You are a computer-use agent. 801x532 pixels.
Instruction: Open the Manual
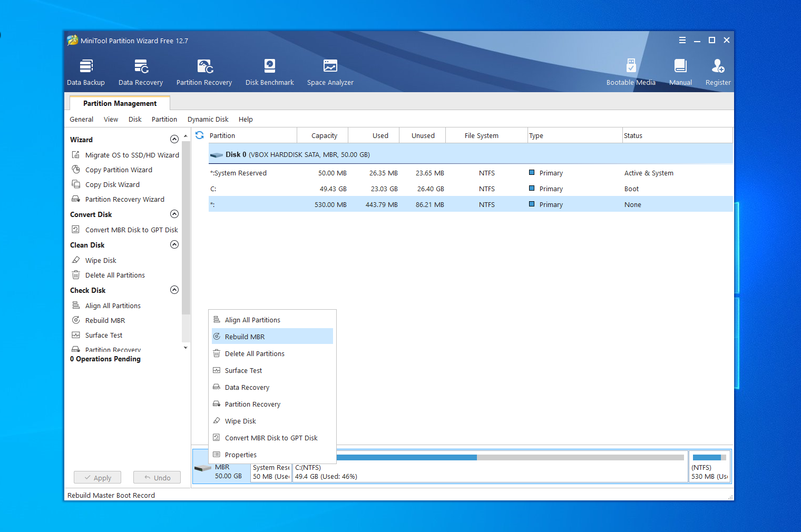(680, 72)
